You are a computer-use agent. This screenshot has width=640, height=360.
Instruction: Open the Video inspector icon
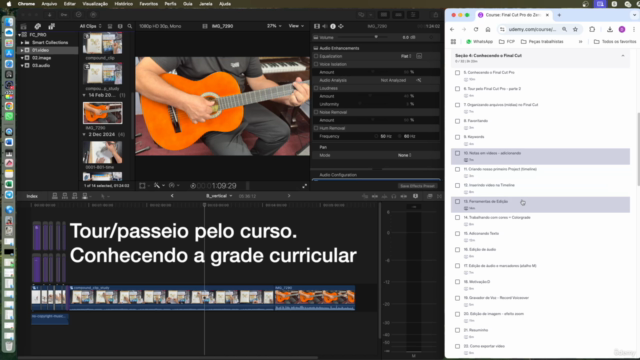click(x=317, y=26)
